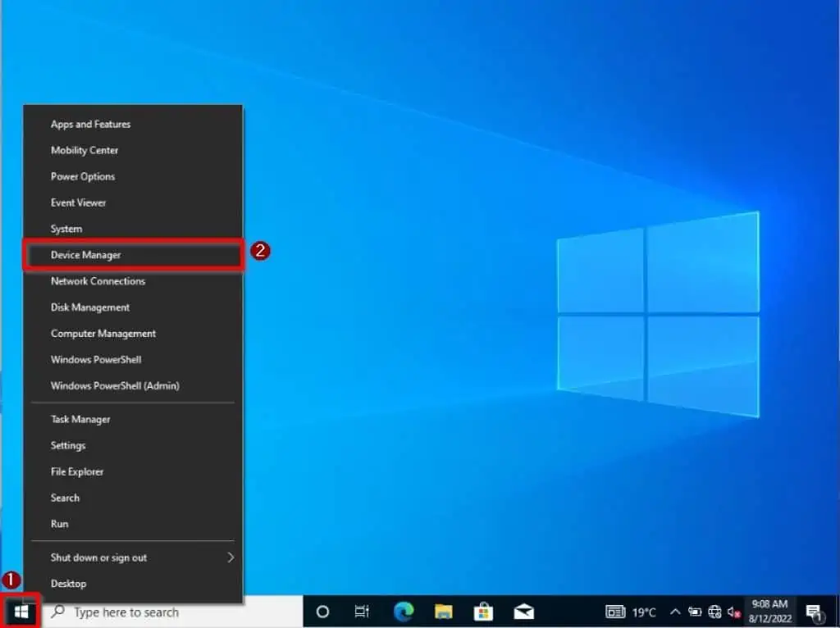Launch Windows PowerShell from the menu
Image resolution: width=840 pixels, height=628 pixels.
[133, 360]
